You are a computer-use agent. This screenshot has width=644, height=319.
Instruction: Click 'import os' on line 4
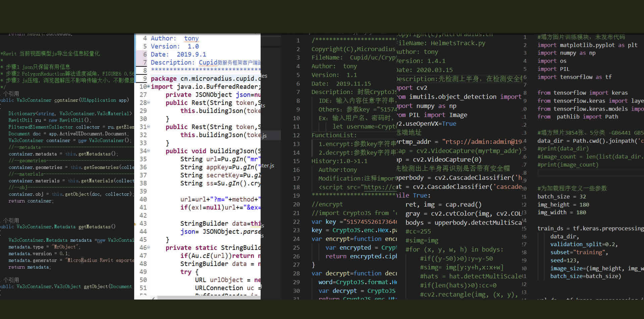tap(552, 61)
